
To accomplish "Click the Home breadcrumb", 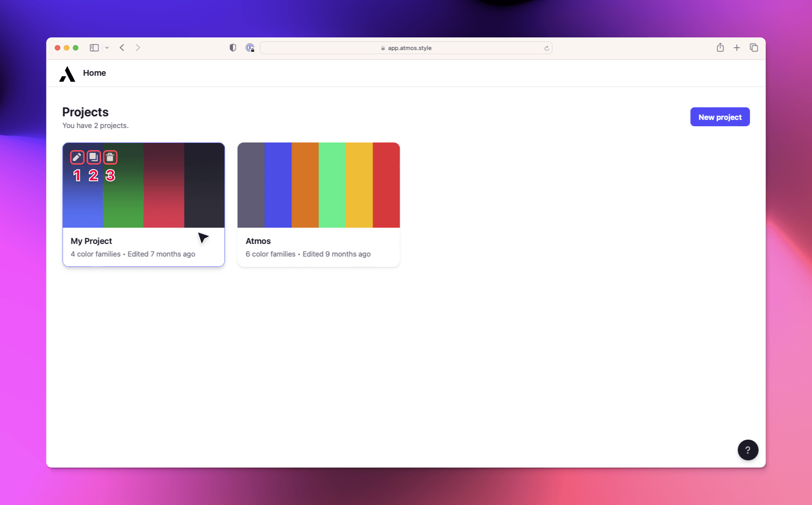I will (94, 73).
